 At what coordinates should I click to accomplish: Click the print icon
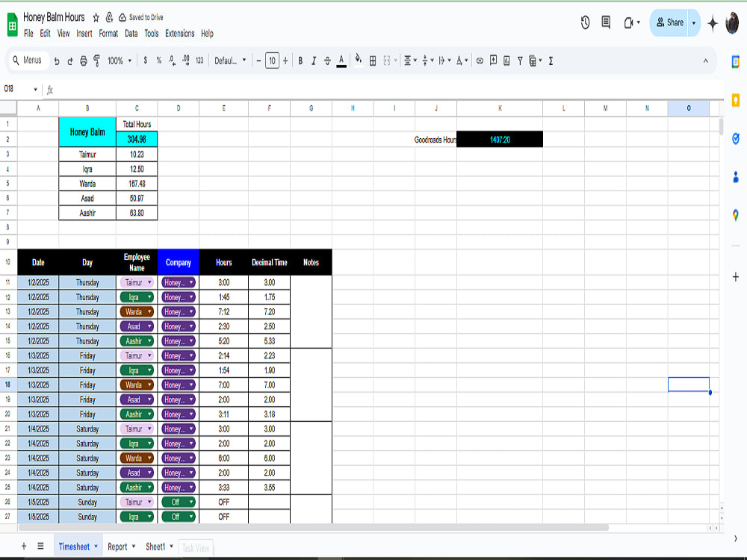[84, 61]
